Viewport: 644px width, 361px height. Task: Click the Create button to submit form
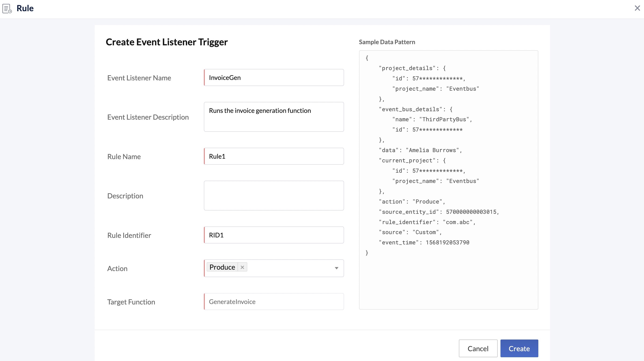coord(519,349)
